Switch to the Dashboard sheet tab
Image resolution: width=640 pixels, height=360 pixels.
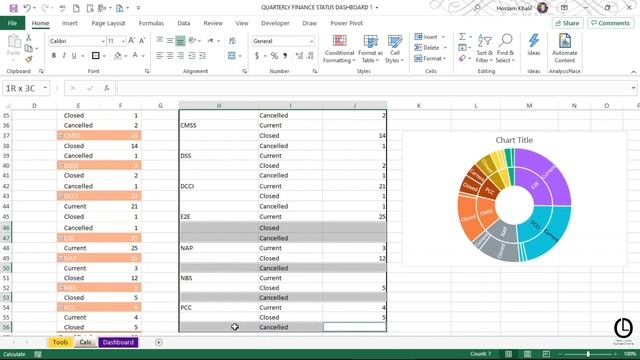point(118,342)
